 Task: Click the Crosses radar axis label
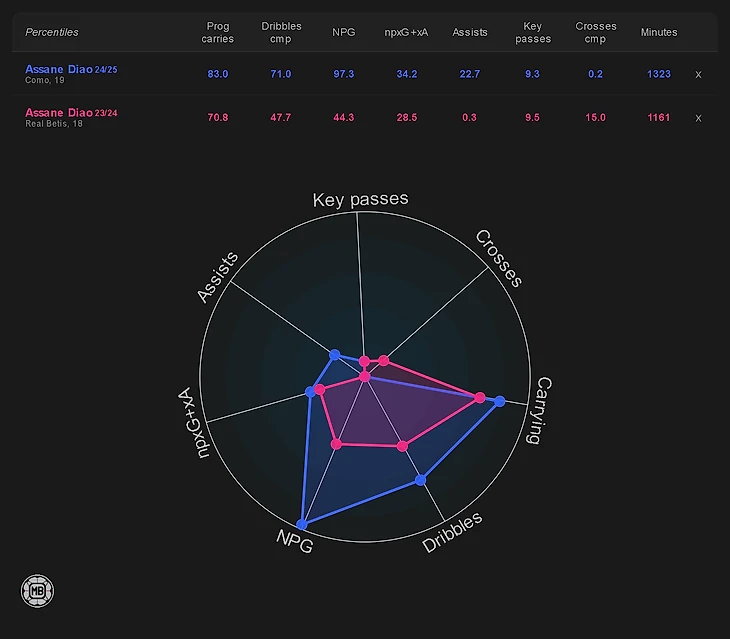coord(499,258)
